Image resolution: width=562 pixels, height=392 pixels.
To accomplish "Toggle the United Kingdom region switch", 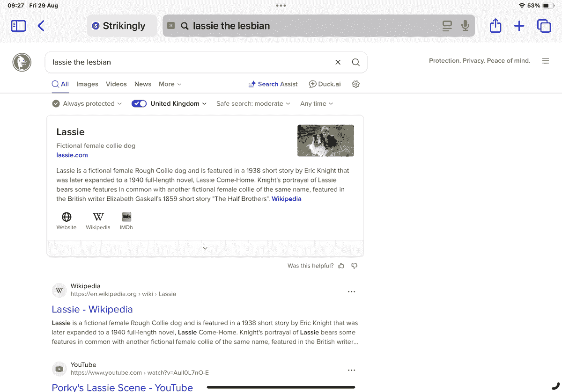I will [x=139, y=104].
